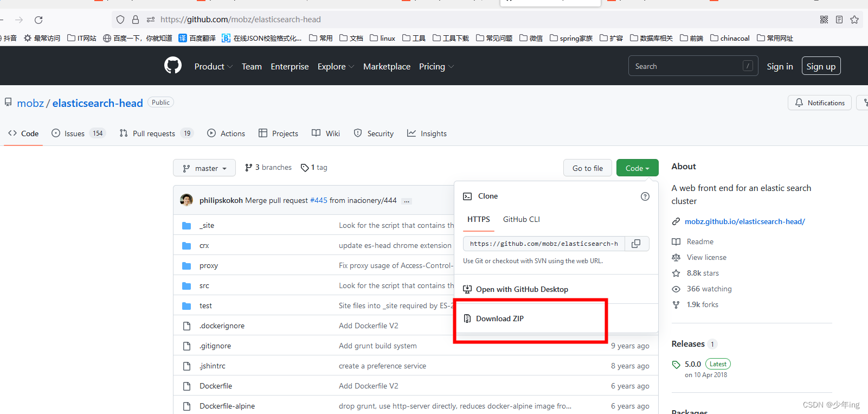Screen dimensions: 868x414
Task: Open the test folder icon
Action: 187,305
